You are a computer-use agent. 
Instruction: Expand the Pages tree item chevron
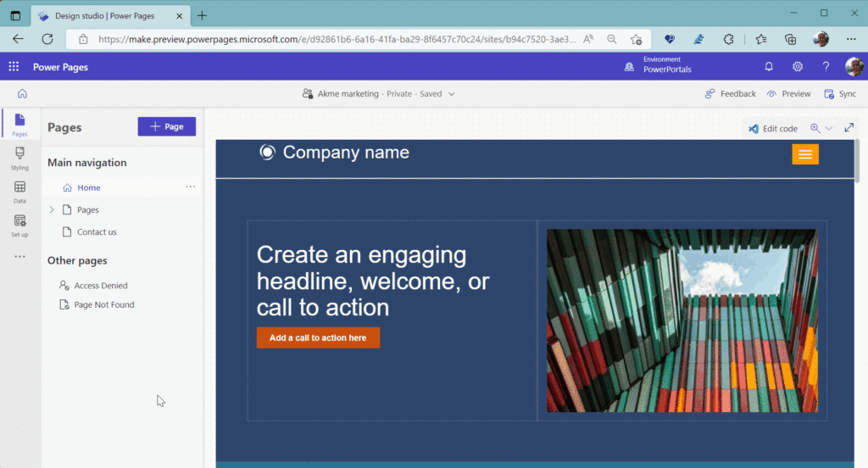pos(52,209)
